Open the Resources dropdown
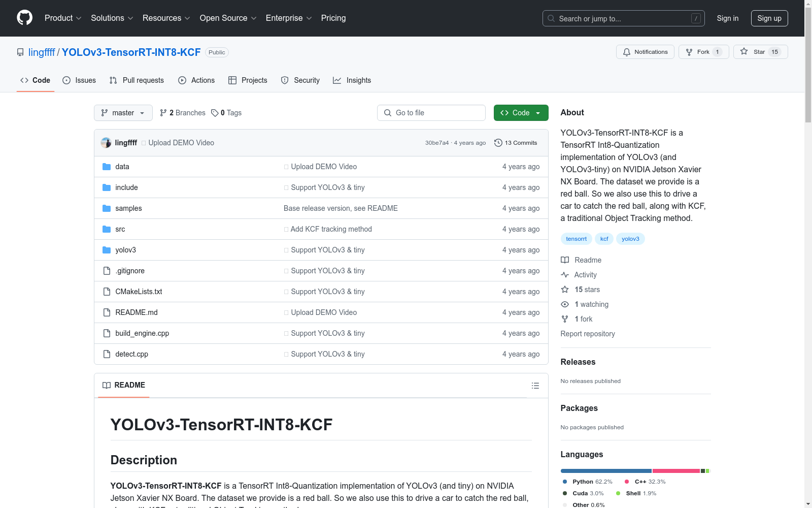 click(x=166, y=18)
